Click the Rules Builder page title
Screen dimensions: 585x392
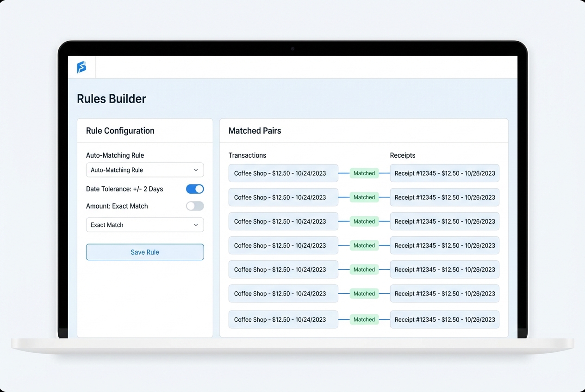coord(111,98)
